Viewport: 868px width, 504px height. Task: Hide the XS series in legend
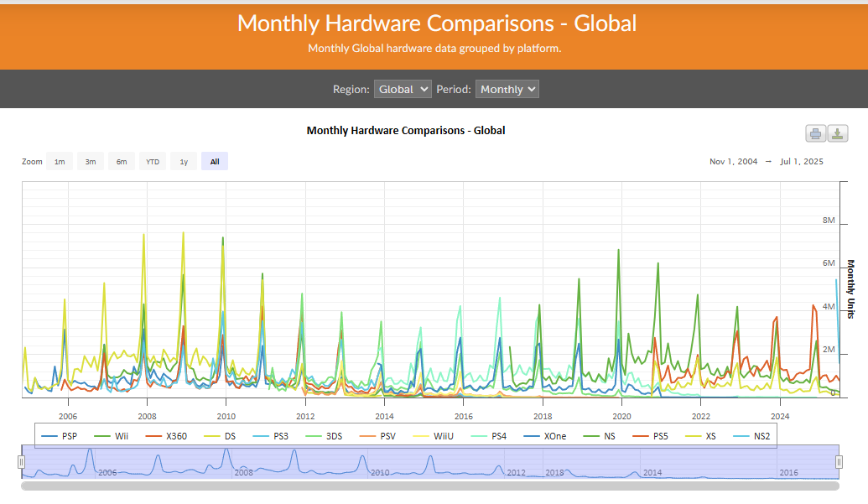[x=700, y=436]
